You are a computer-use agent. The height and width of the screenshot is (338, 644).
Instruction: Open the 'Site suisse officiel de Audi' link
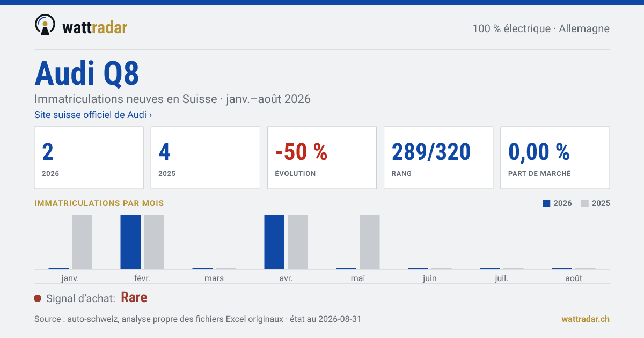tap(93, 115)
